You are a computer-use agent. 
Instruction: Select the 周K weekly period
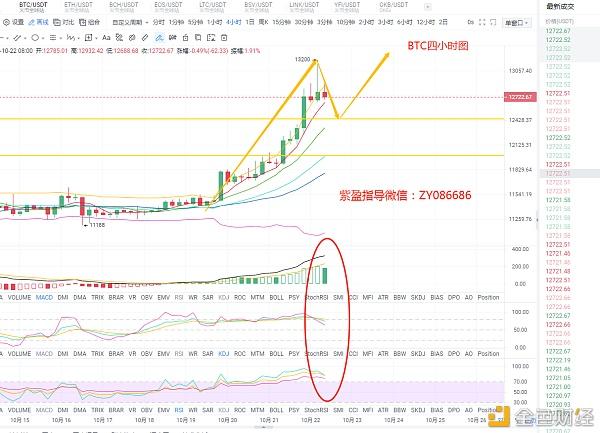(x=263, y=23)
